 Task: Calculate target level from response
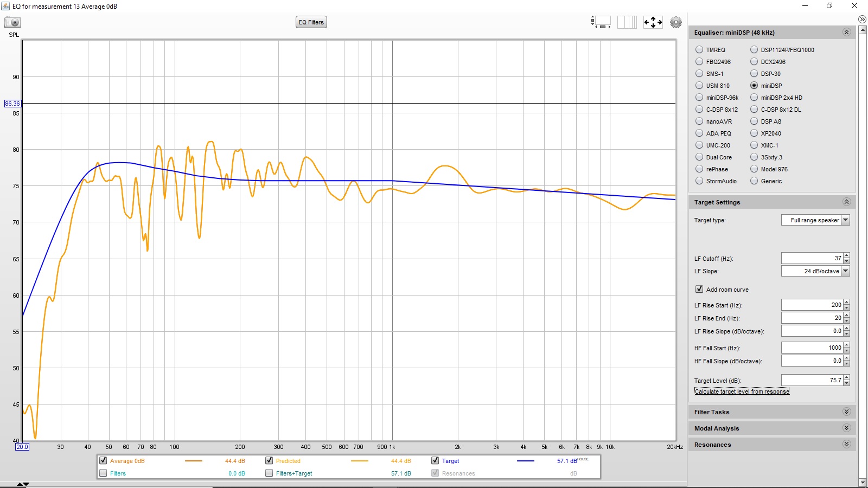742,391
